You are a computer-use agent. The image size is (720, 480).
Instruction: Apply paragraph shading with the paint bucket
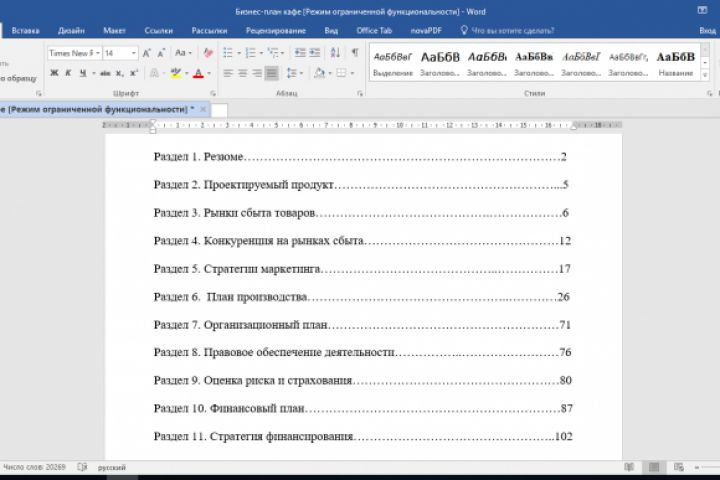coord(319,73)
